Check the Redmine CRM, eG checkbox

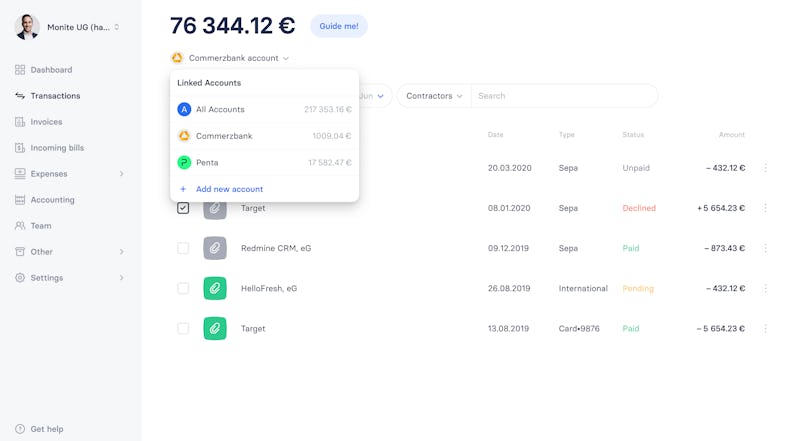pyautogui.click(x=183, y=248)
